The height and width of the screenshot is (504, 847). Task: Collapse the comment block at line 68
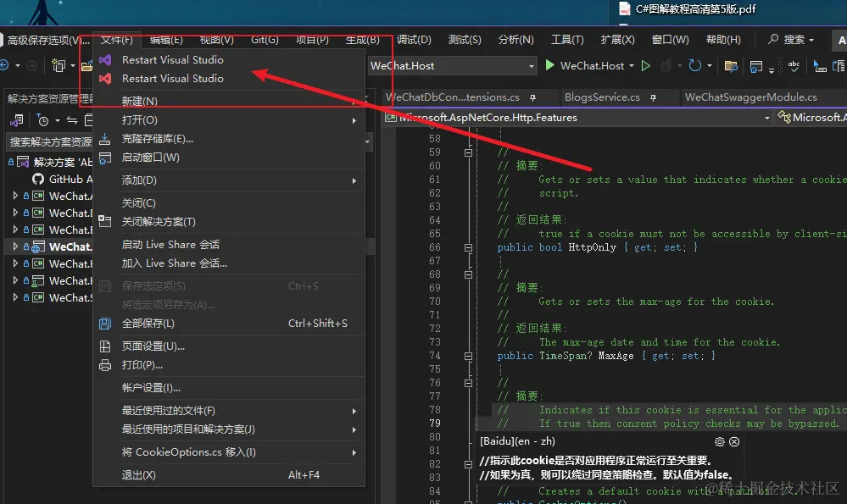468,274
